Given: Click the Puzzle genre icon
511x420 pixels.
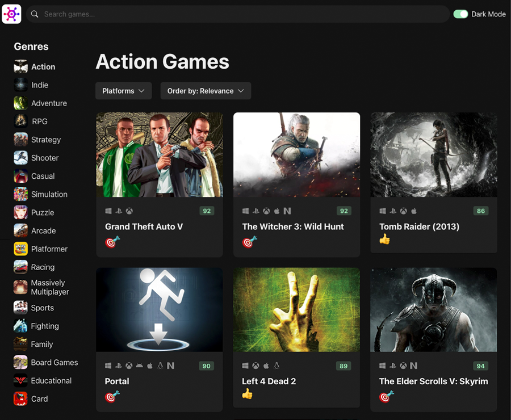Looking at the screenshot, I should (20, 212).
